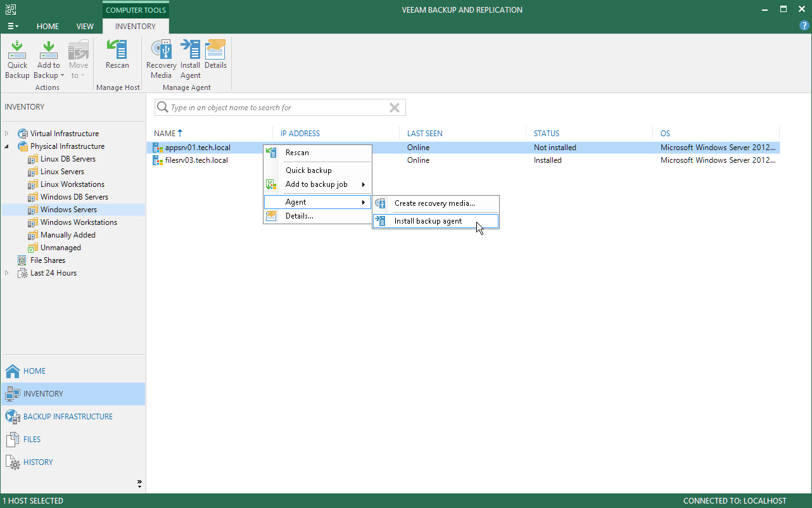Click the Files navigation icon
Viewport: 812px width, 508px height.
point(13,440)
